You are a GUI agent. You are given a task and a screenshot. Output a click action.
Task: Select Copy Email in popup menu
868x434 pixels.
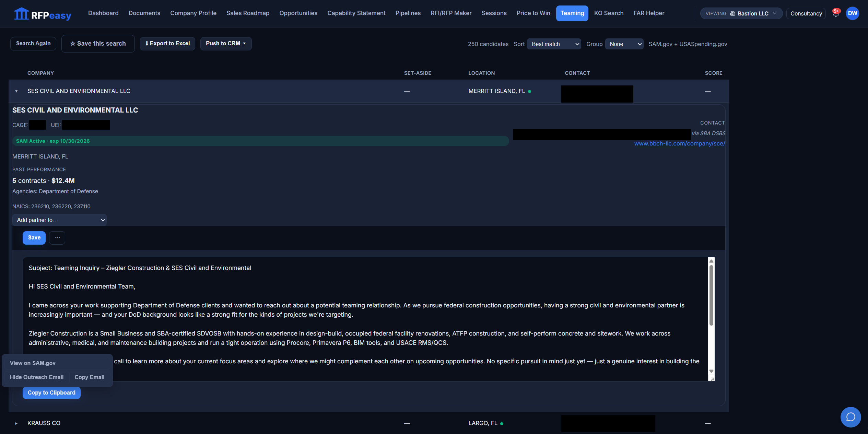(x=90, y=377)
